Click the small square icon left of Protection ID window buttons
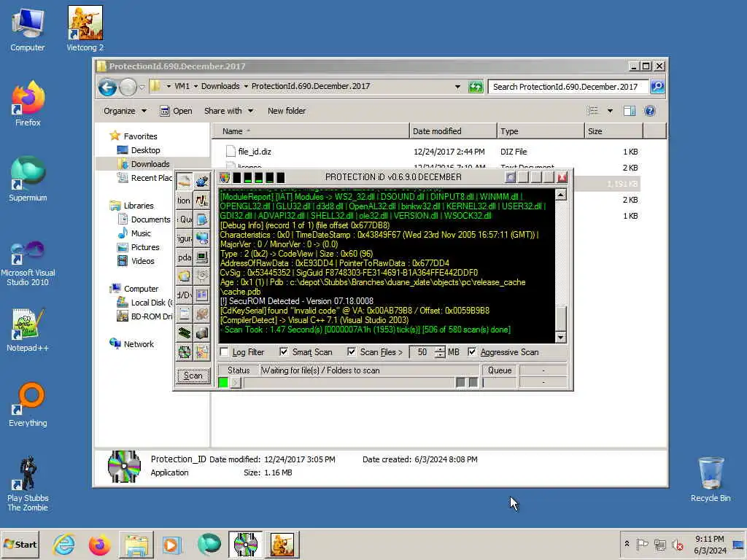The height and width of the screenshot is (560, 747). point(510,177)
